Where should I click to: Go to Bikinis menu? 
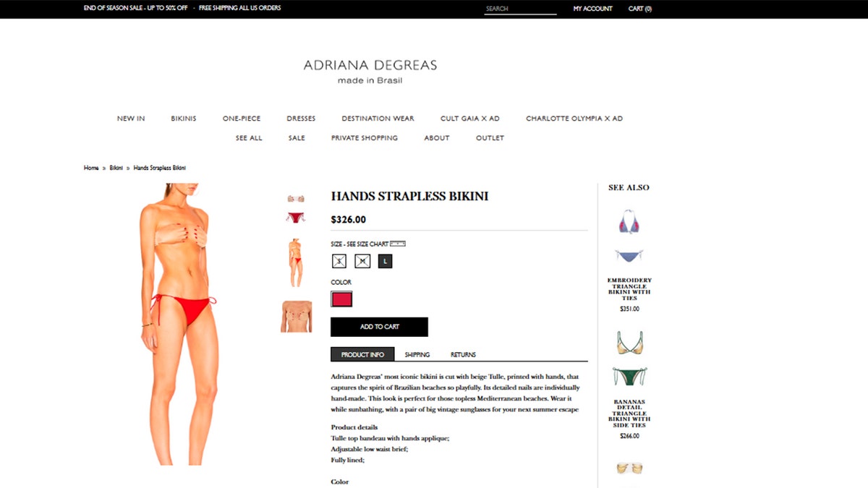(x=184, y=119)
